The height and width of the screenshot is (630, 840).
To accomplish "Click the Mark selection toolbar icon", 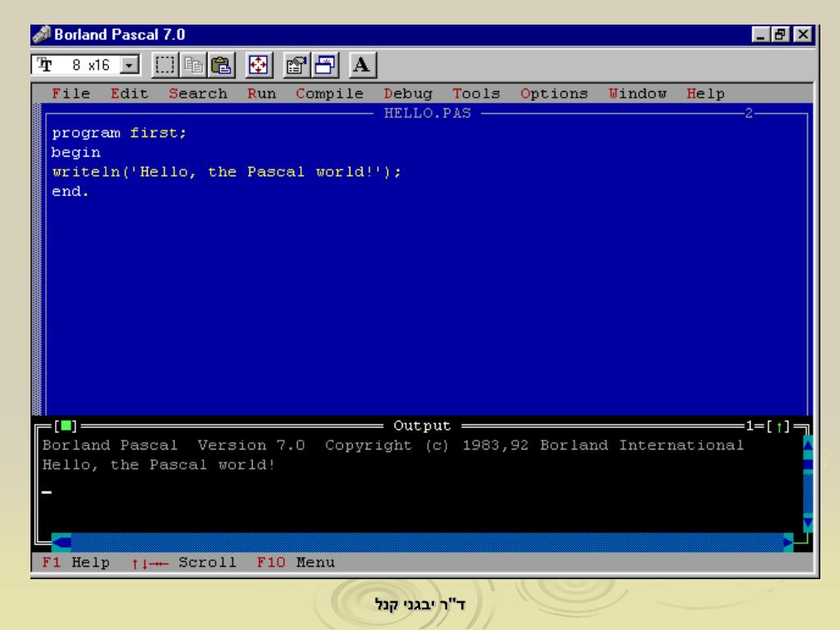I will coord(165,66).
